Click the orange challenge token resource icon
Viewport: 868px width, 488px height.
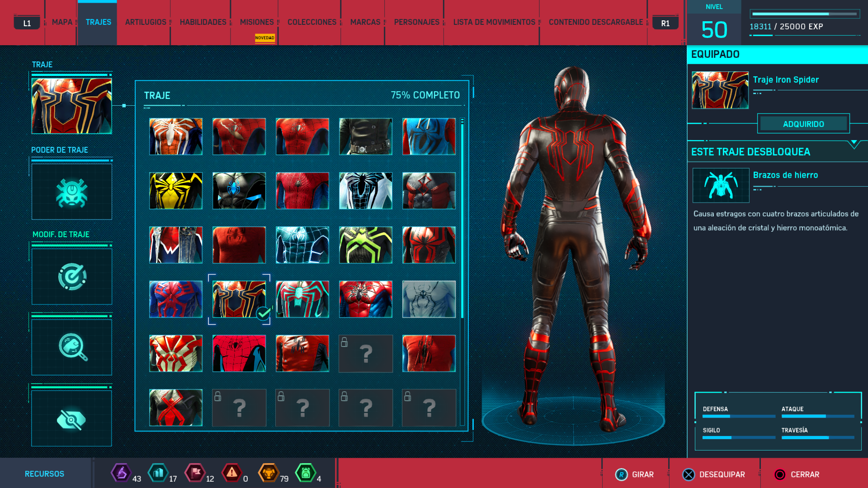269,473
